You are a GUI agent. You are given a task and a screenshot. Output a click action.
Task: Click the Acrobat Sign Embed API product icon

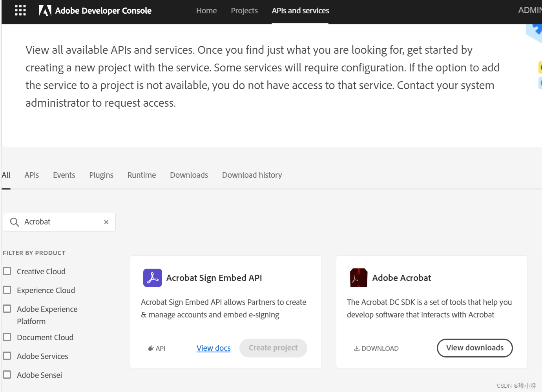152,277
